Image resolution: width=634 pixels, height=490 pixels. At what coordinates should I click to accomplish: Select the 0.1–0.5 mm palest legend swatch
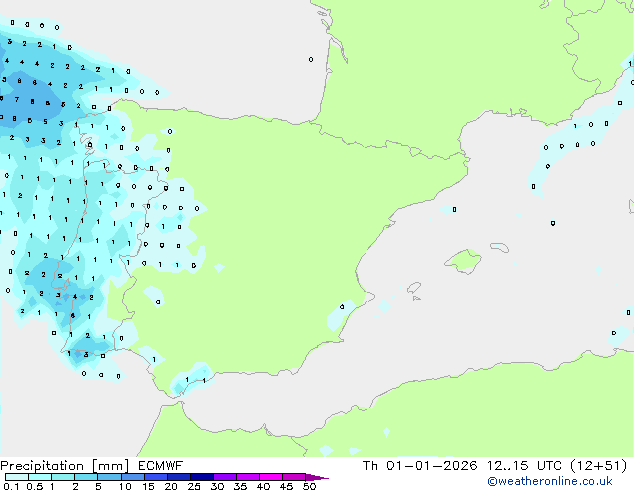point(17,477)
